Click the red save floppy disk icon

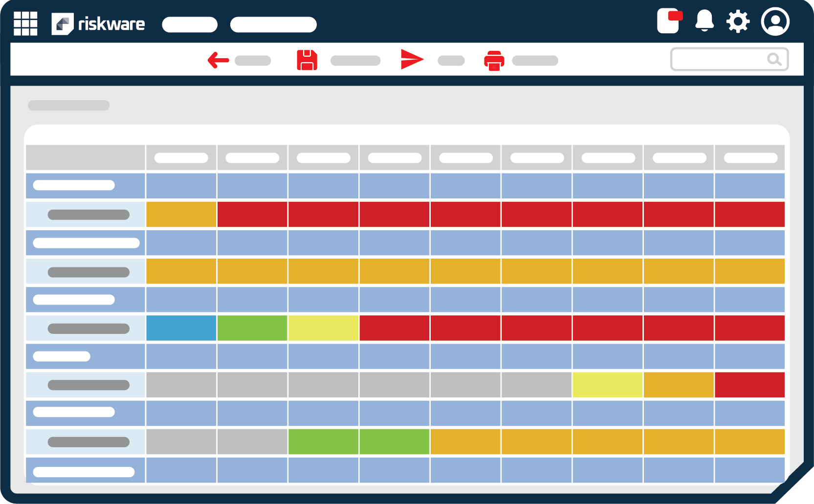[x=307, y=60]
